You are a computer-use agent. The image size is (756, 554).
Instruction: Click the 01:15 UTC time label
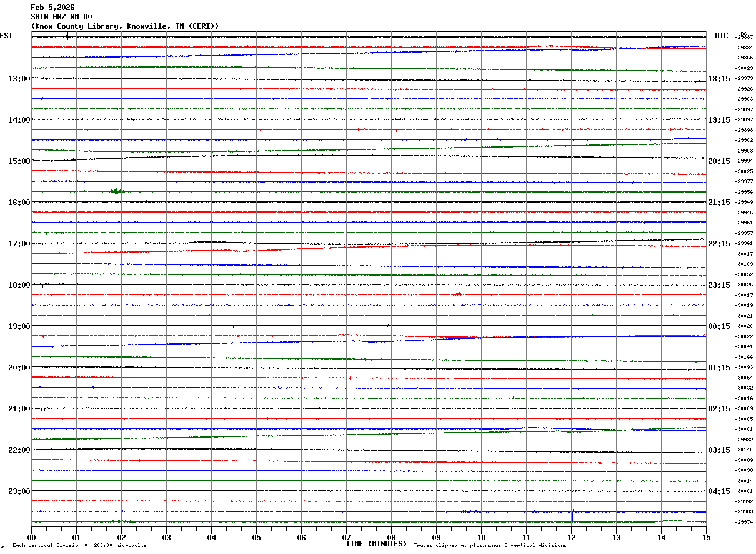tap(719, 368)
